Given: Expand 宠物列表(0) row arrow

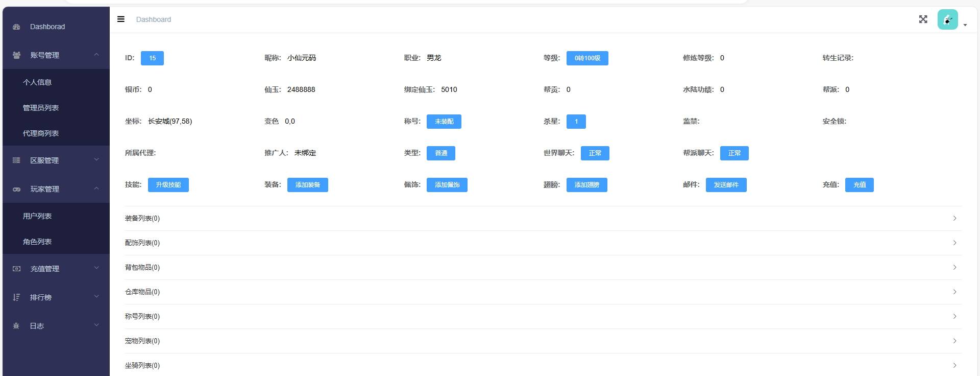Looking at the screenshot, I should pos(954,341).
